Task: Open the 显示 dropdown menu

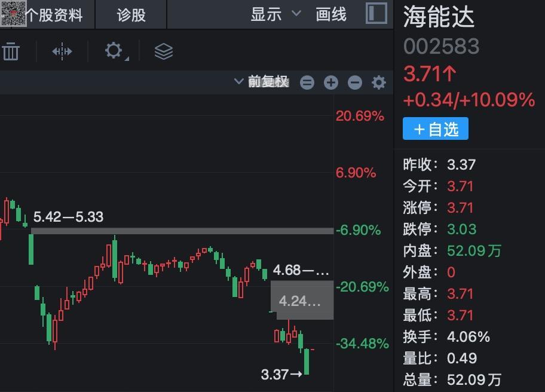Action: pyautogui.click(x=267, y=14)
